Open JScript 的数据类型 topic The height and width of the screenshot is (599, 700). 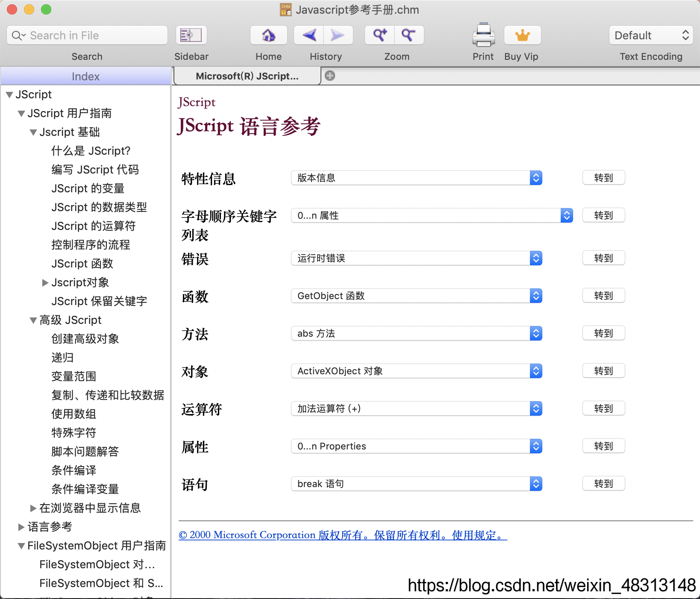pyautogui.click(x=99, y=207)
